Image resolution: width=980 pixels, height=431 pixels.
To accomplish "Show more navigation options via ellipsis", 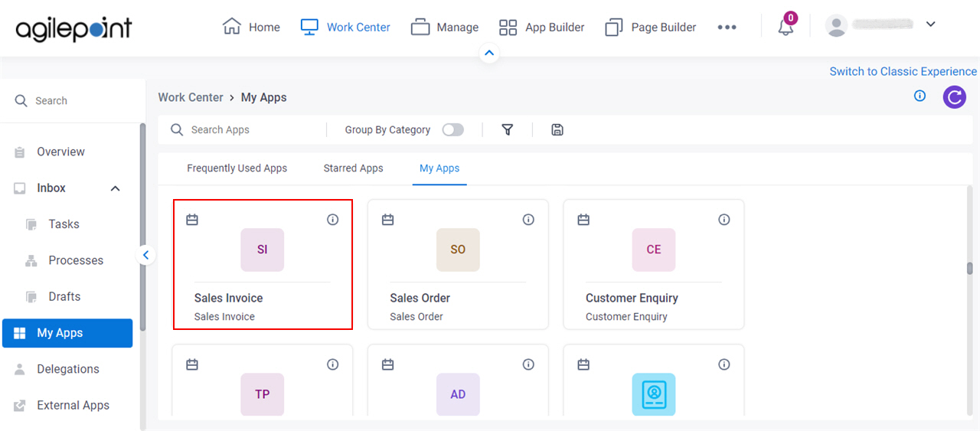I will (727, 27).
